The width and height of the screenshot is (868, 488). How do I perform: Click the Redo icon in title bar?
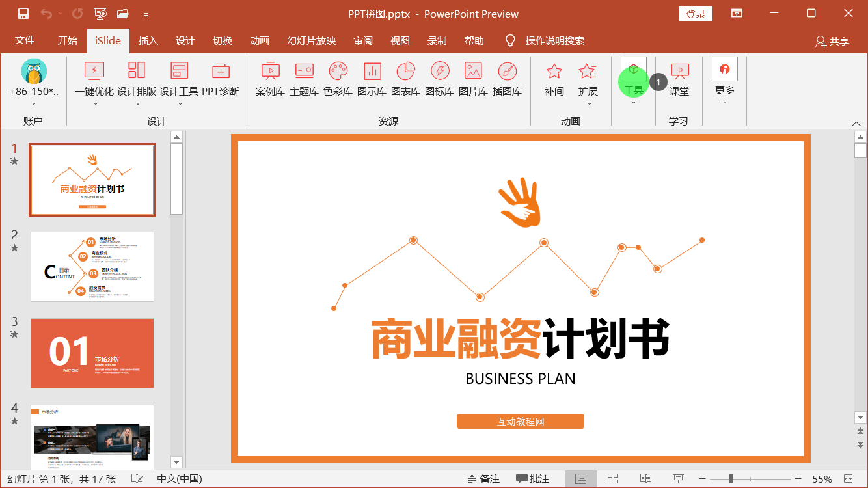tap(77, 14)
